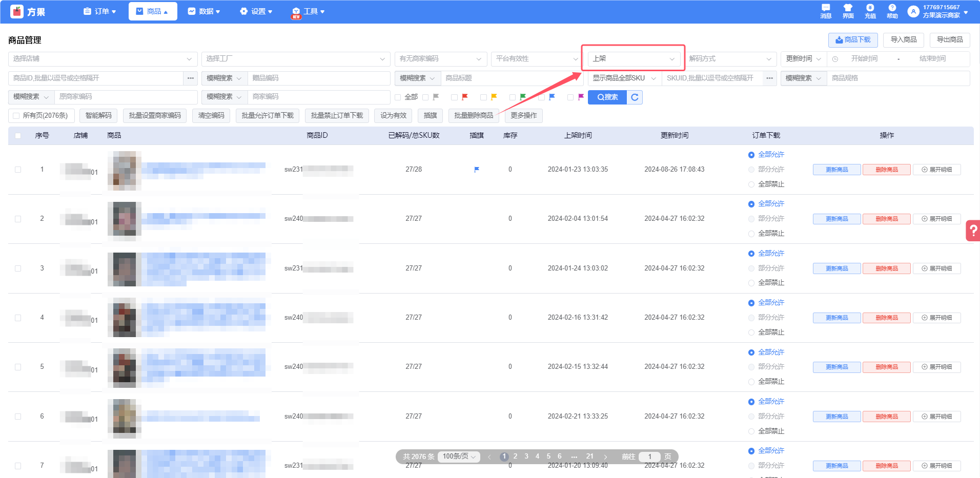This screenshot has height=478, width=980.
Task: Open the 数据 menu in top navigation
Action: pyautogui.click(x=204, y=11)
